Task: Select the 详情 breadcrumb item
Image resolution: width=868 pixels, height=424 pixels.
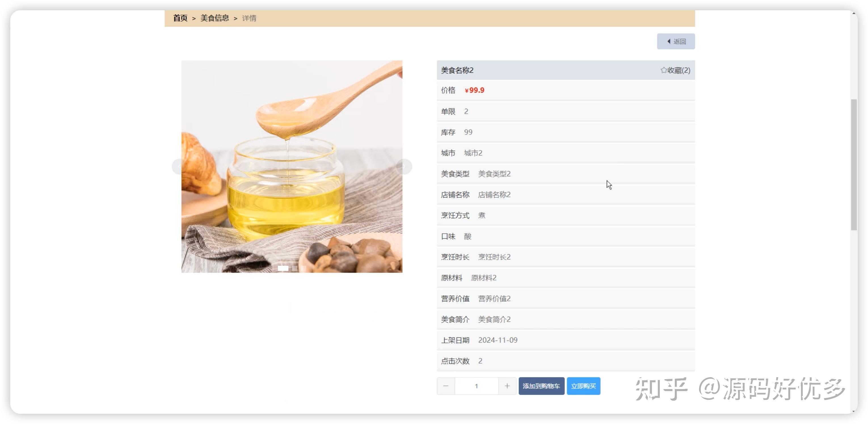Action: tap(249, 18)
